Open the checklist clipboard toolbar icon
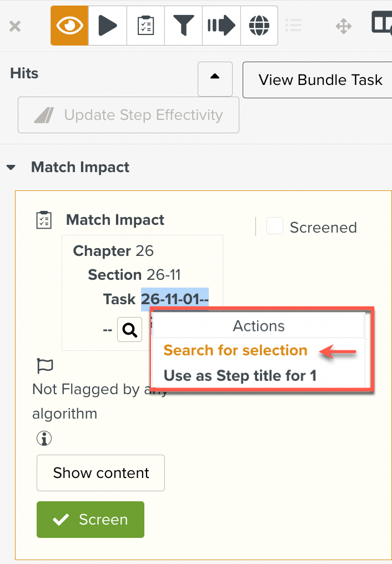The width and height of the screenshot is (392, 564). tap(145, 25)
